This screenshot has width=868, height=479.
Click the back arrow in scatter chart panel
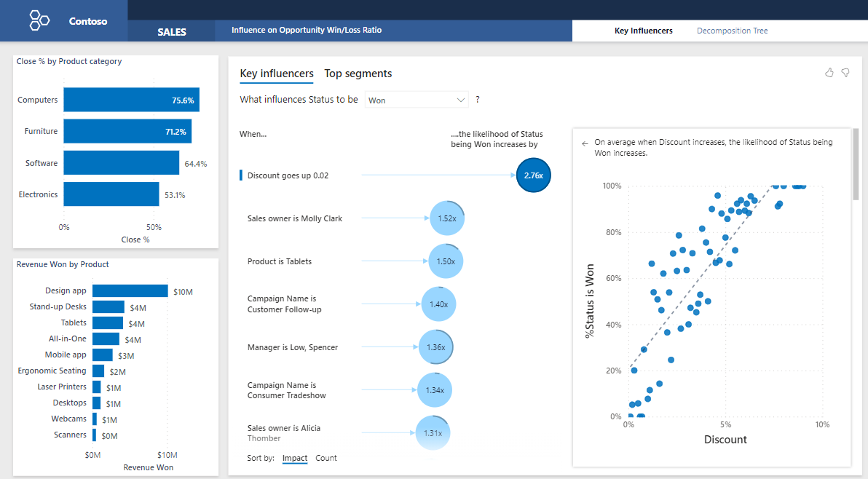click(585, 143)
